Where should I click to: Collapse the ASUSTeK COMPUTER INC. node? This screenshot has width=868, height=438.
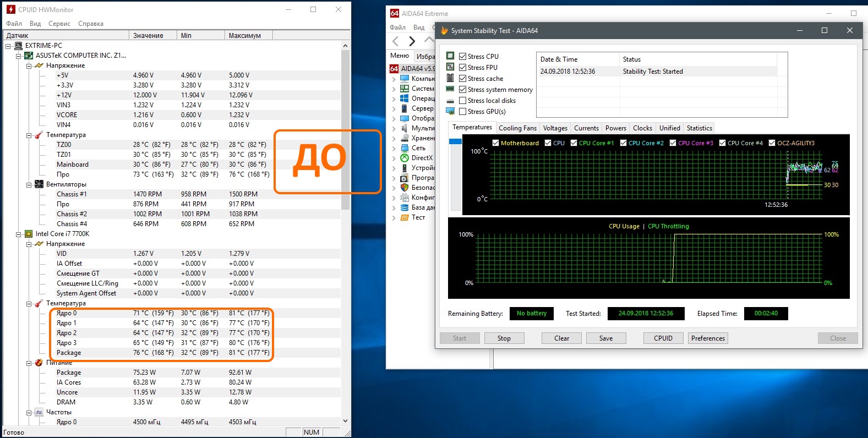18,56
